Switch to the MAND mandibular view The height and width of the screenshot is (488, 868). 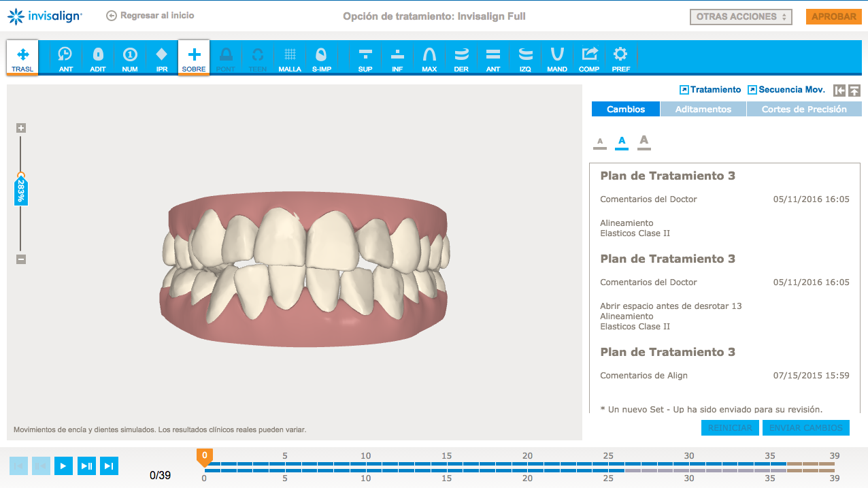pos(557,58)
